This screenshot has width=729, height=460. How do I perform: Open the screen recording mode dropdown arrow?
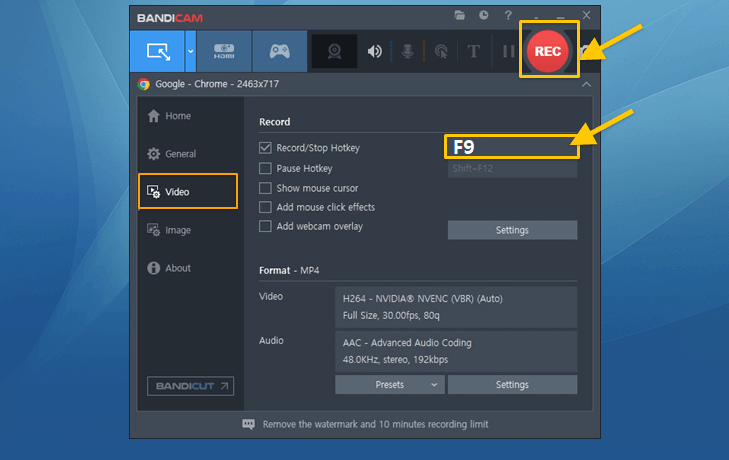[x=191, y=51]
